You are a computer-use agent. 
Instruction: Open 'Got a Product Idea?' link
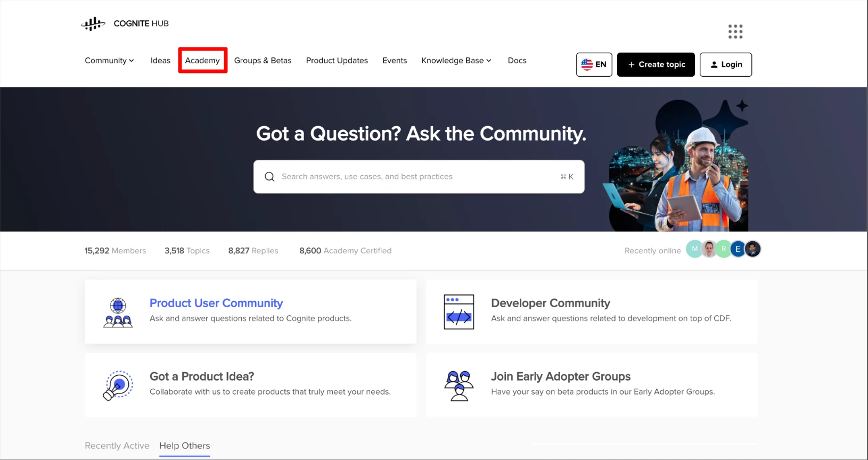click(202, 376)
